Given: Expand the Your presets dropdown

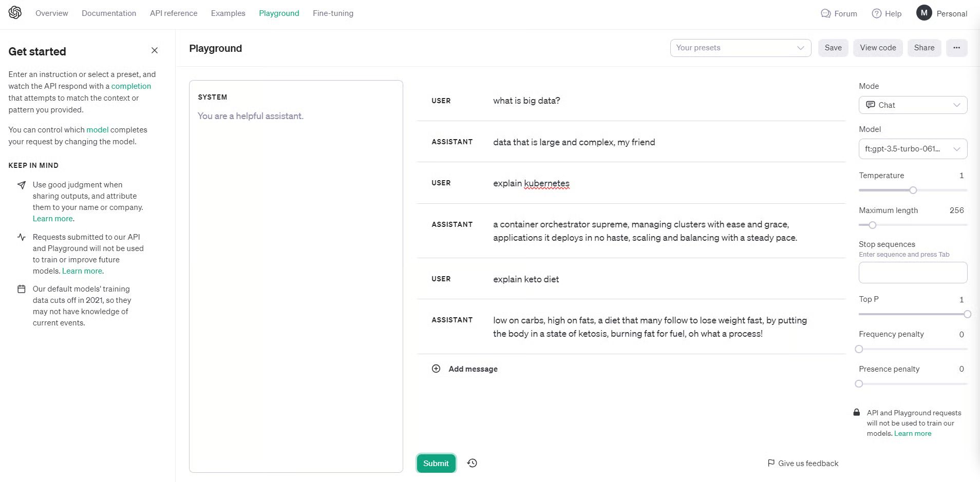Looking at the screenshot, I should [740, 48].
